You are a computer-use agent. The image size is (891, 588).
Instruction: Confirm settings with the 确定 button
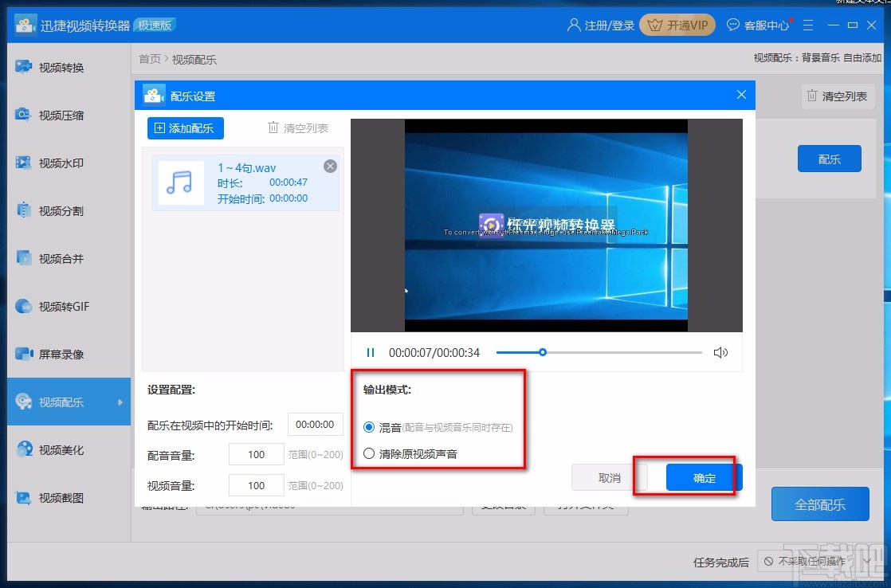(704, 477)
